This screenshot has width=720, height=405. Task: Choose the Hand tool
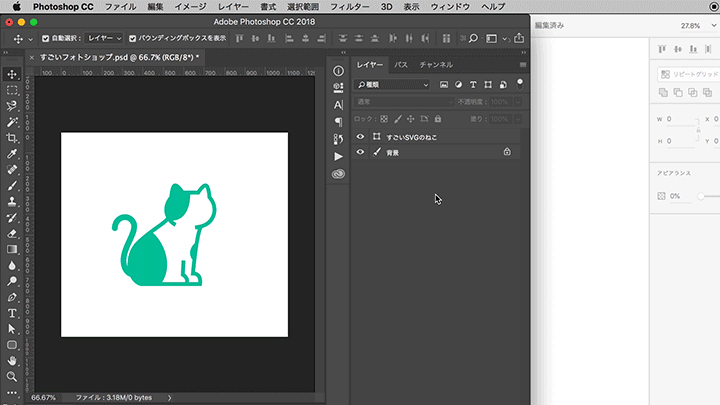12,360
